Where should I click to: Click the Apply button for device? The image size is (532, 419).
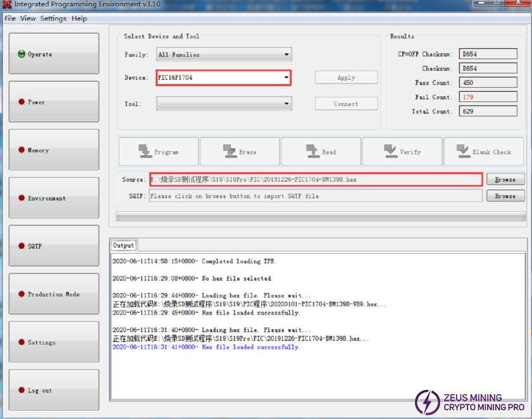click(346, 78)
